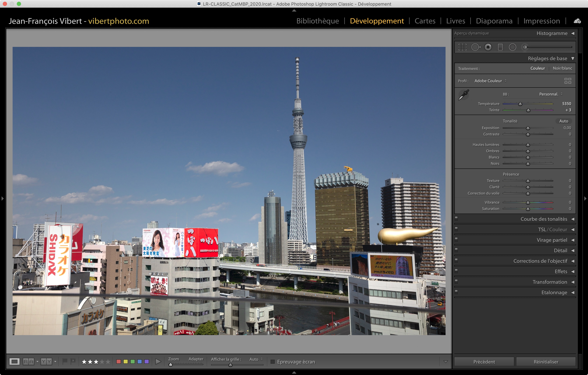Image resolution: width=588 pixels, height=375 pixels.
Task: Select the Radial filter tool
Action: pos(512,47)
